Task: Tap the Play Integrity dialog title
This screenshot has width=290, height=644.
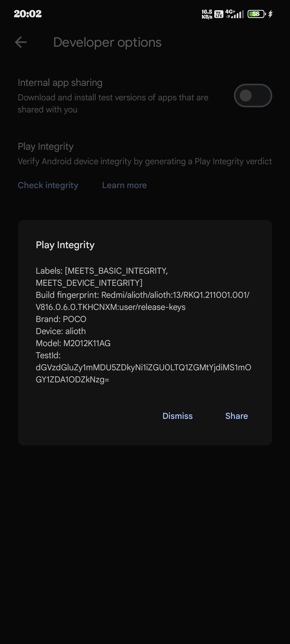Action: (x=65, y=245)
